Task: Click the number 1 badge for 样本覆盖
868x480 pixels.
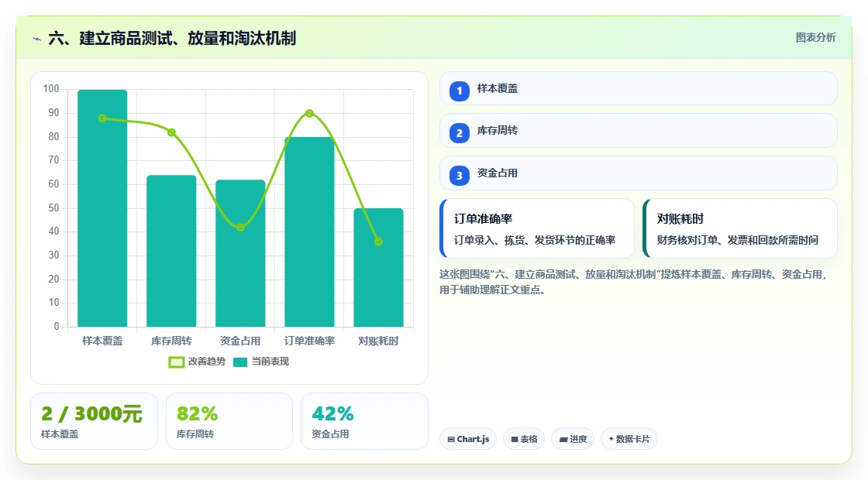Action: pyautogui.click(x=459, y=91)
